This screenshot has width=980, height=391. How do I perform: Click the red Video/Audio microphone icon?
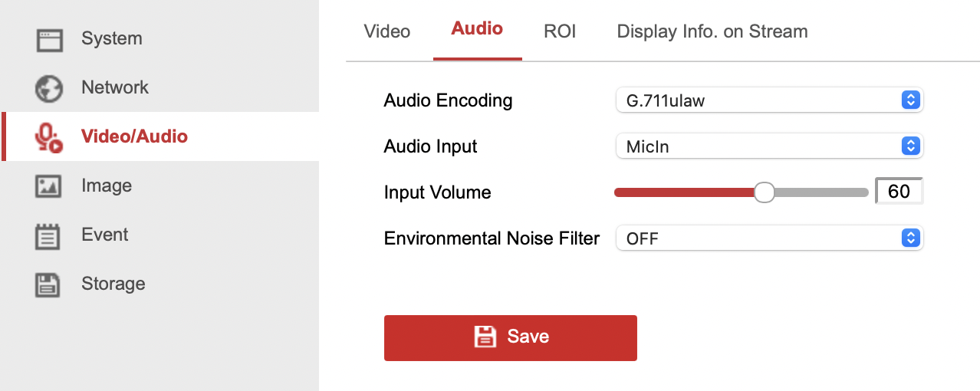pyautogui.click(x=49, y=137)
